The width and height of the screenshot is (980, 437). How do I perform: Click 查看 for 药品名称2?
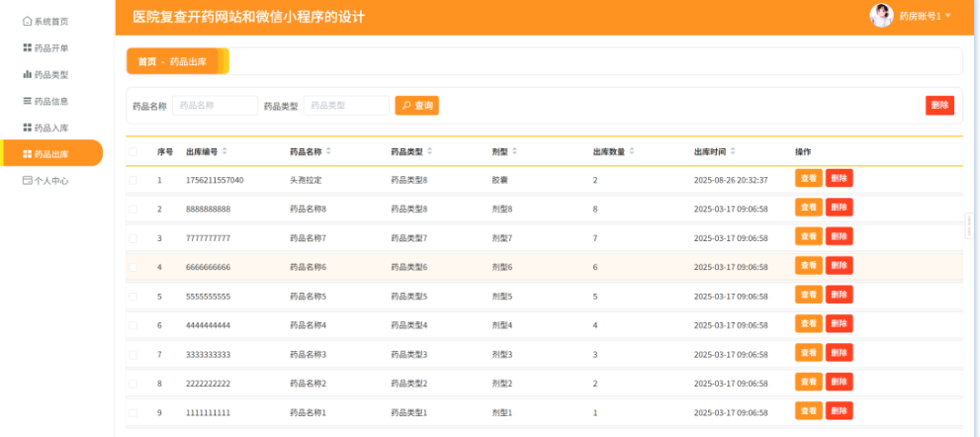tap(808, 382)
